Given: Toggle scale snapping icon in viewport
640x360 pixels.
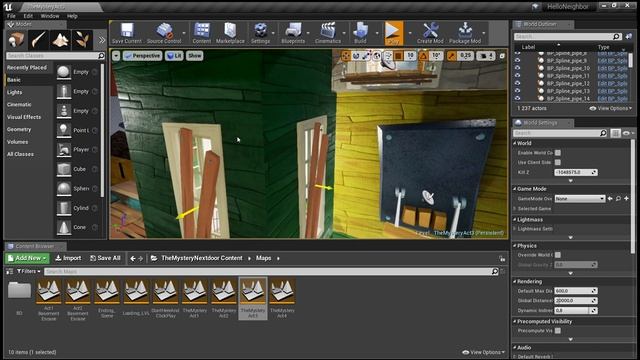Looking at the screenshot, I should pyautogui.click(x=451, y=56).
